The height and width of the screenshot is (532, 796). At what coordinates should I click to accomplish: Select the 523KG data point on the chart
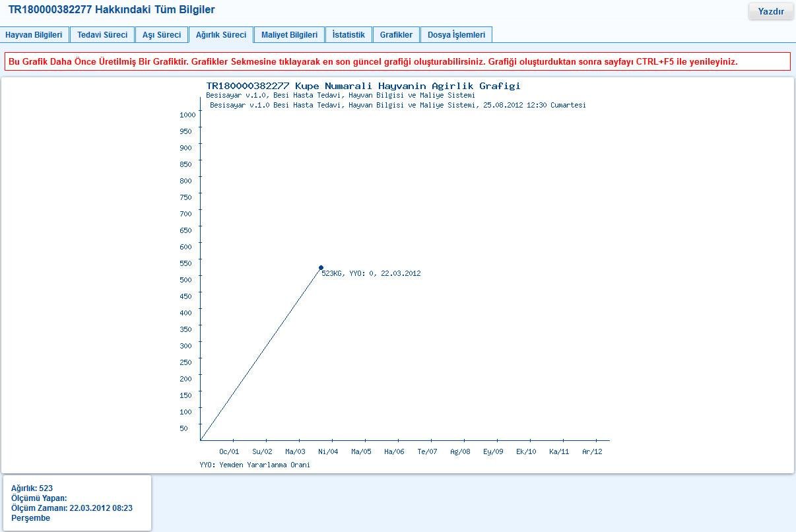pos(321,267)
